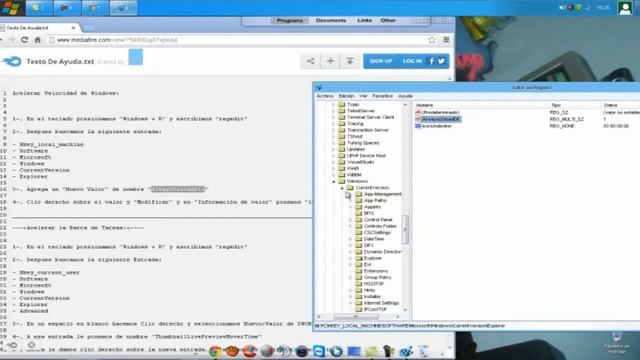Viewport: 640px width, 360px height.
Task: Click the highlighted value name in line 16
Action: pyautogui.click(x=178, y=189)
